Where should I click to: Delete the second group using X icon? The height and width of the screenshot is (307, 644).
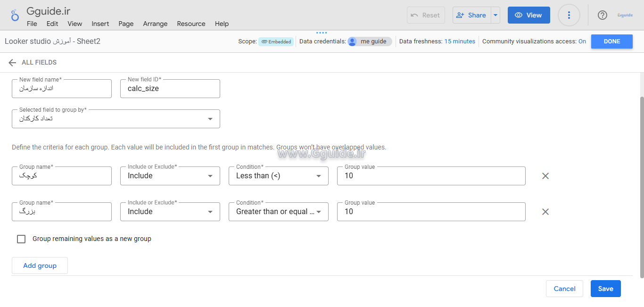[545, 212]
